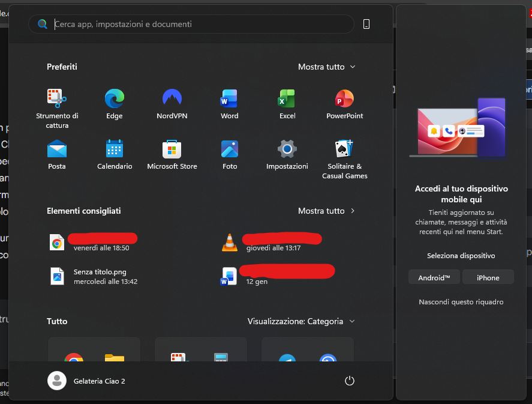Click the Gelateria Ciao 2 account name
This screenshot has width=532, height=404.
coord(99,381)
